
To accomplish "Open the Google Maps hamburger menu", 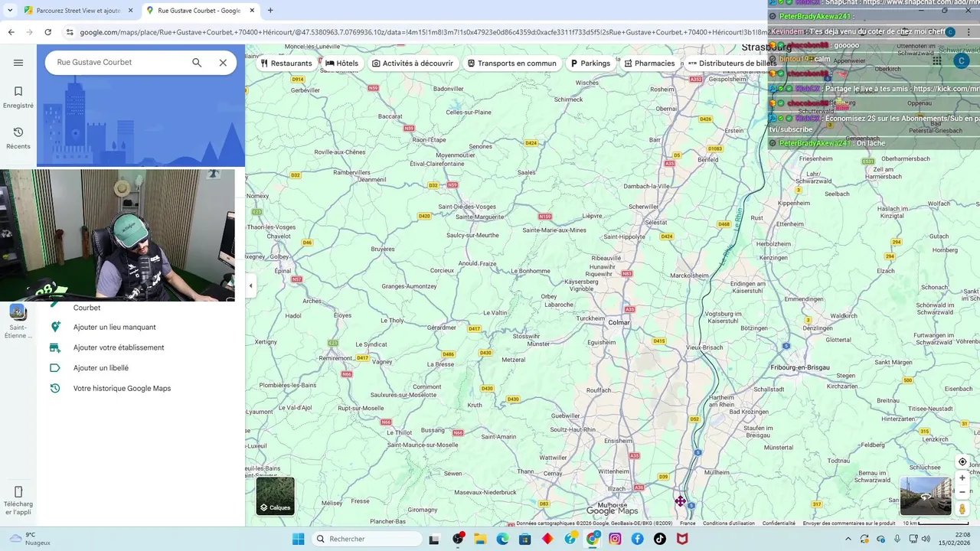I will coord(18,63).
